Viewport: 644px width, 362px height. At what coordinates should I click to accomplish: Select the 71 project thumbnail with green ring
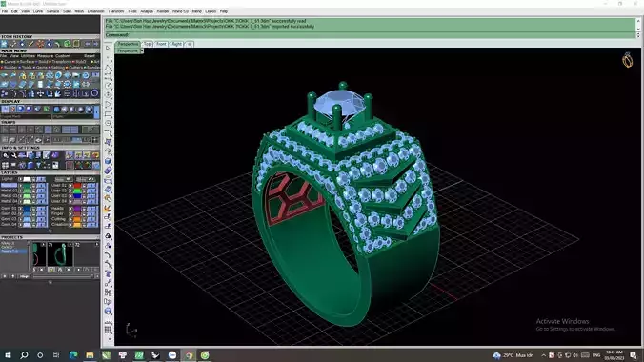click(x=60, y=254)
